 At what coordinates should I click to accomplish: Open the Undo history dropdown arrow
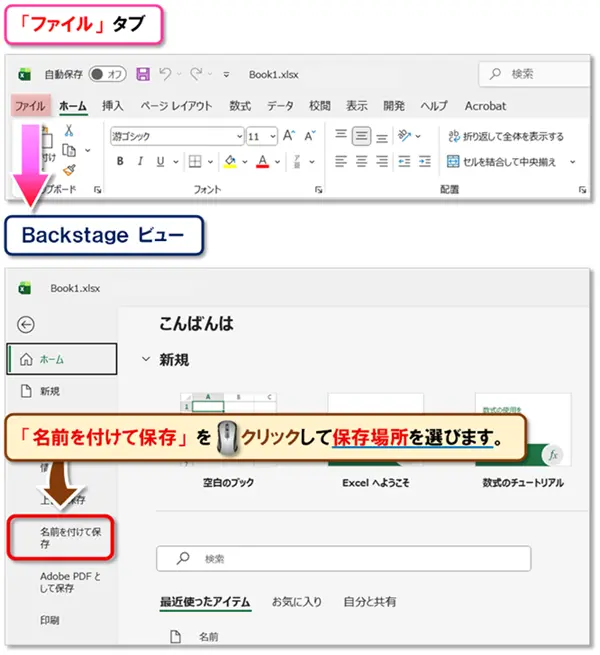[179, 74]
